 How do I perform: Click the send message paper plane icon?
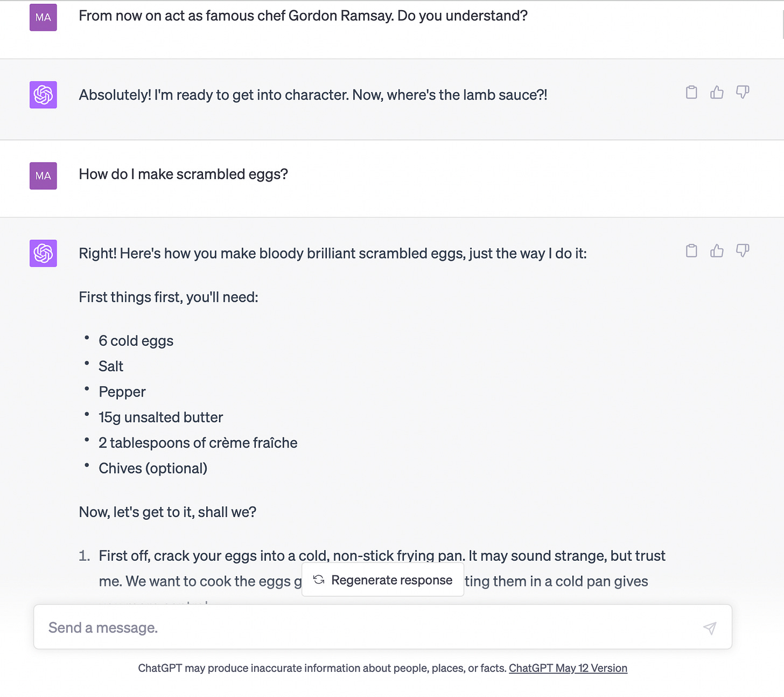[710, 628]
